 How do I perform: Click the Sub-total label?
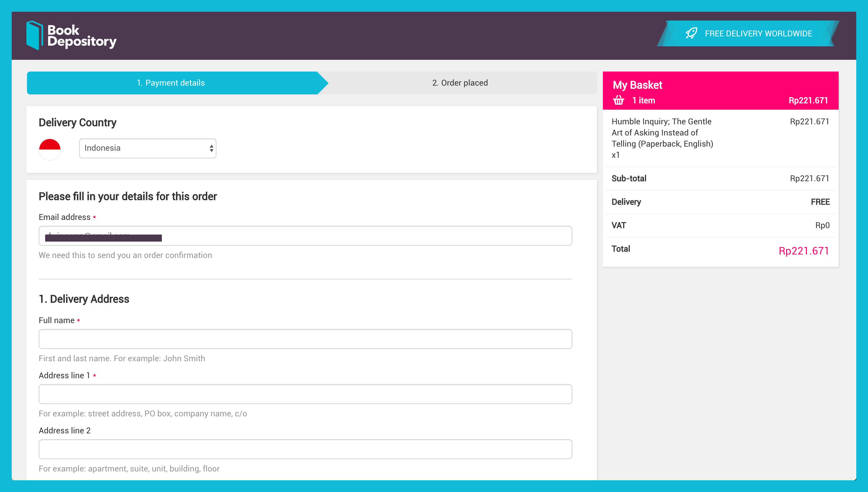(629, 179)
